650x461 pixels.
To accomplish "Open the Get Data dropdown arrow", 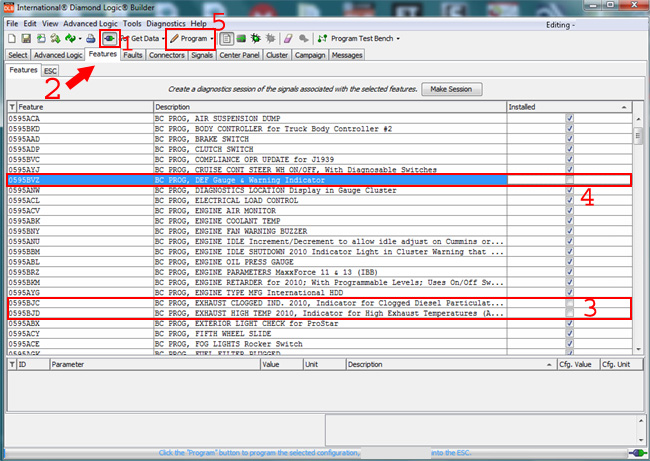I will click(x=163, y=39).
